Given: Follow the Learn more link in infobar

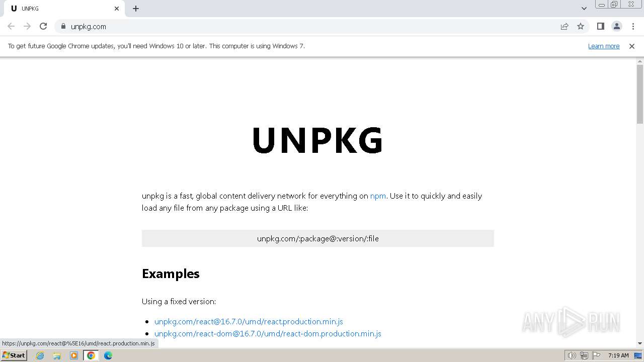Looking at the screenshot, I should 604,46.
